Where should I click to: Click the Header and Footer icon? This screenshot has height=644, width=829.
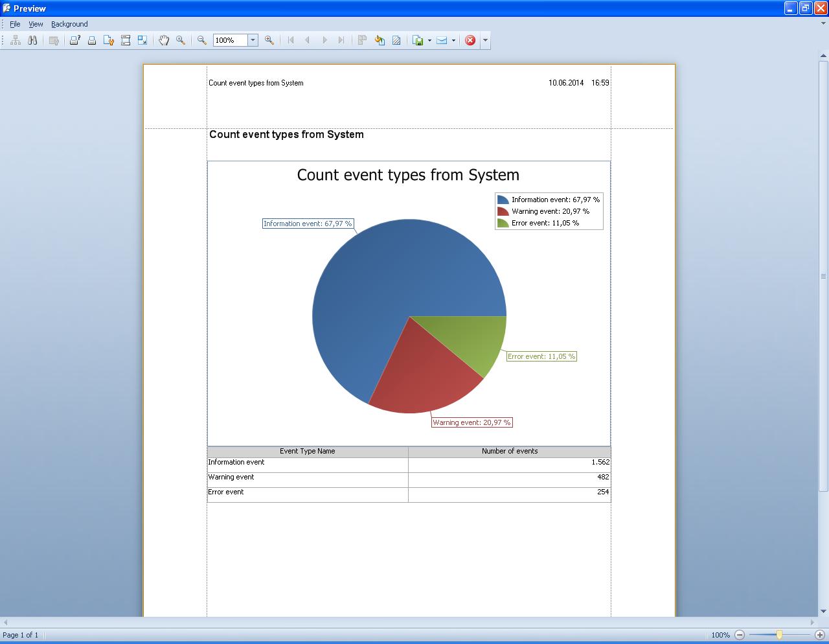[x=126, y=40]
